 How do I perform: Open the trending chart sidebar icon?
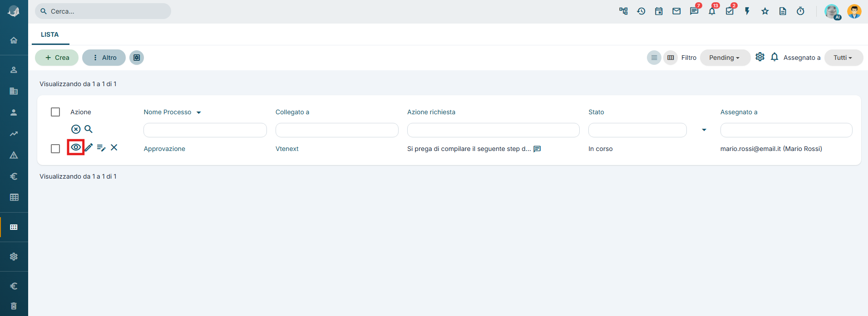coord(14,134)
